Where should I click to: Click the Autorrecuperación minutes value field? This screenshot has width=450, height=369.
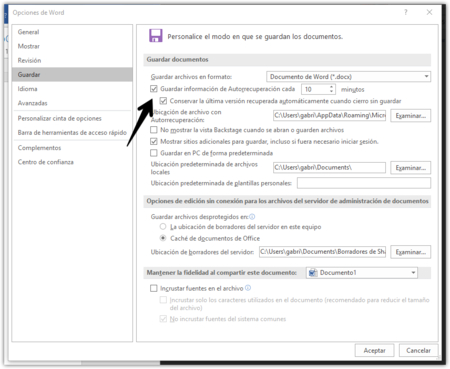315,89
